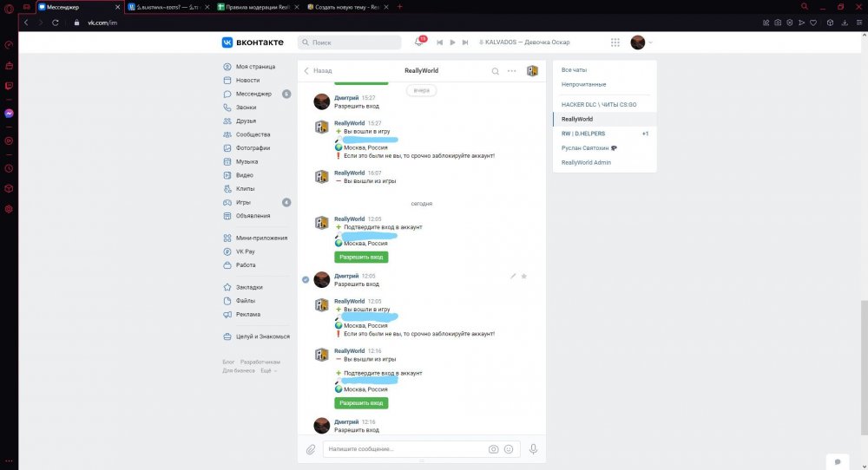Screen dimensions: 868x470
Task: Open the snapshot camera icon in browser toolbar
Action: 778,23
